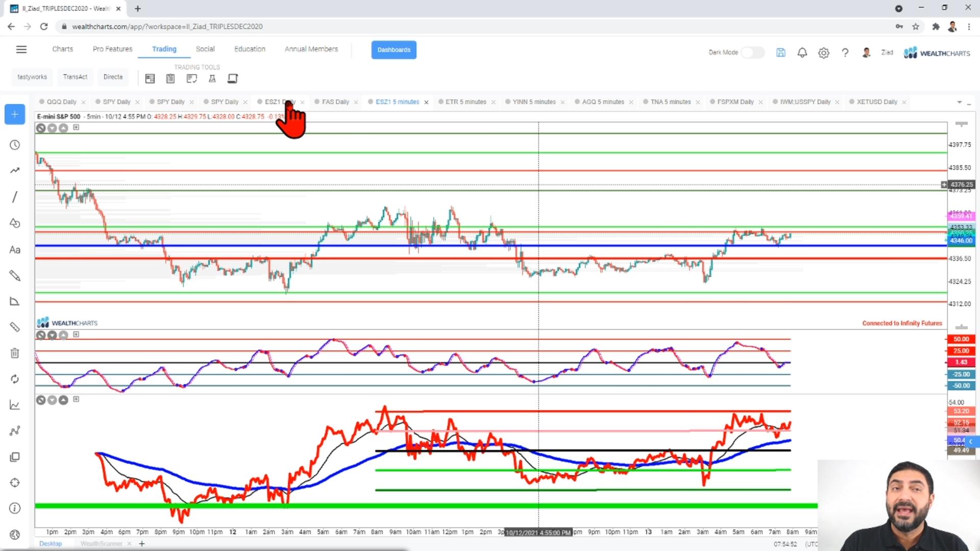Switch to the Pro Features menu tab
980x551 pixels.
point(113,49)
